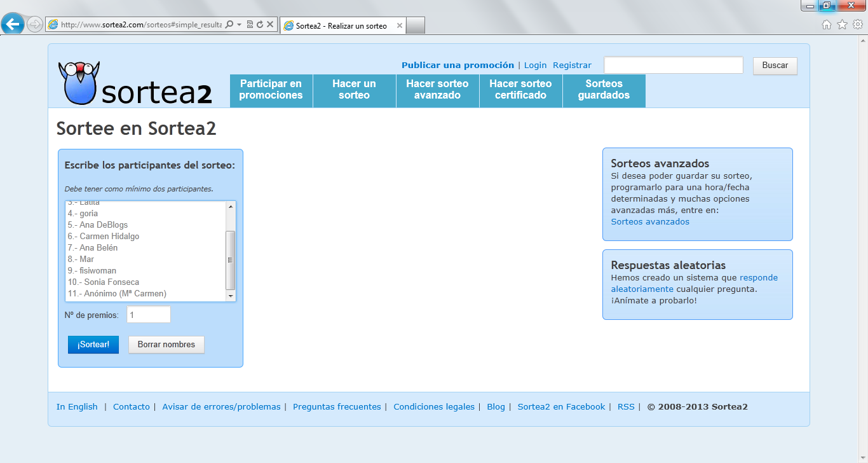Open the RSS footer link
This screenshot has height=463, width=868.
pyautogui.click(x=626, y=407)
